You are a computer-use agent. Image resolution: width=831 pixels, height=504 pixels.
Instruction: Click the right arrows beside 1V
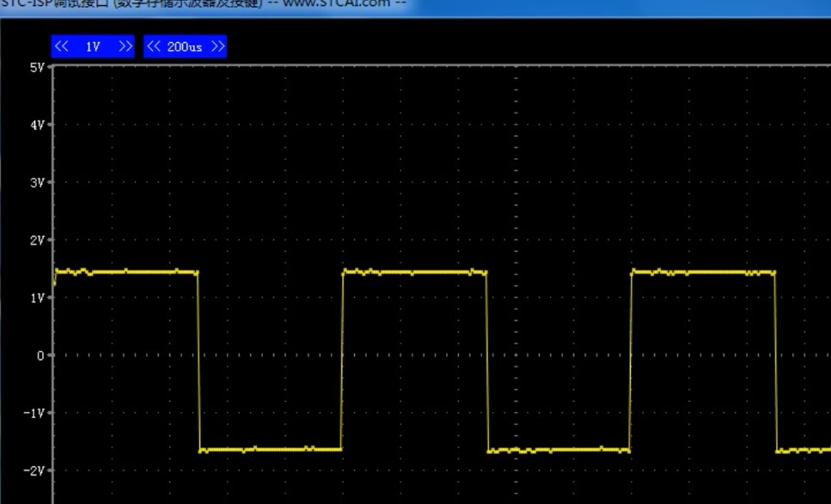(125, 46)
